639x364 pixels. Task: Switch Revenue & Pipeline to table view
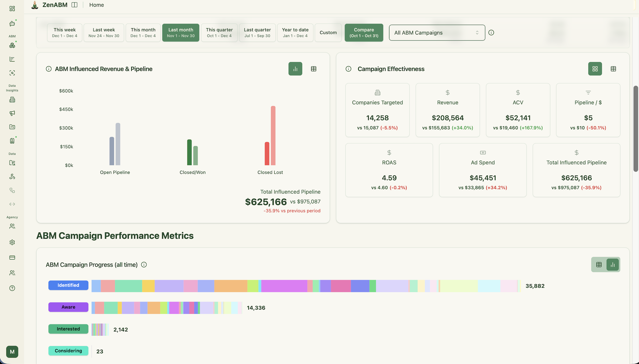coord(314,69)
